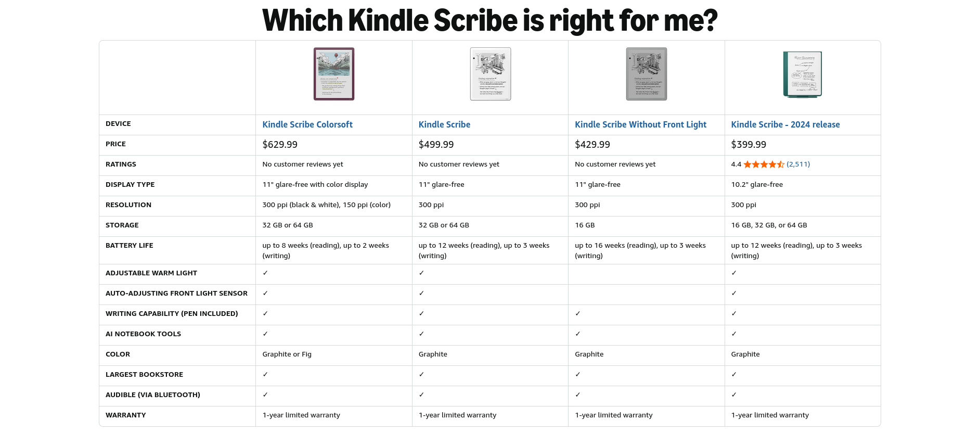The width and height of the screenshot is (980, 432).
Task: Open the Kindle Scribe 2024 release thumbnail
Action: tap(802, 74)
